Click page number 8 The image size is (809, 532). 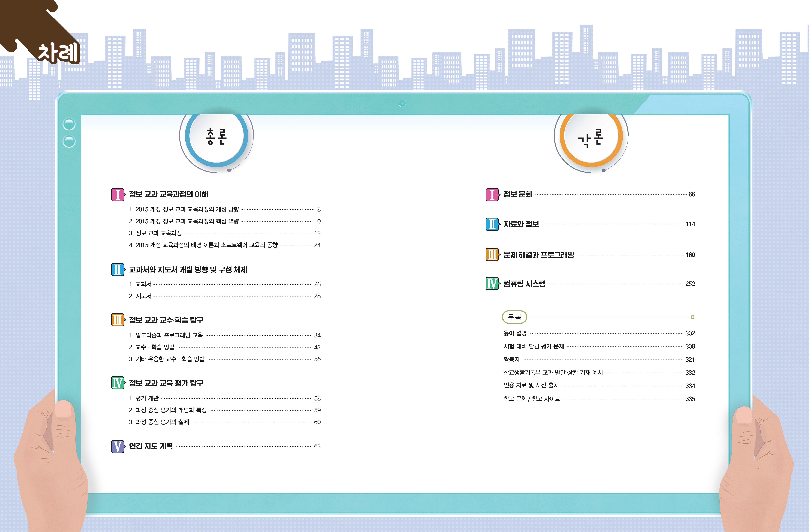(x=319, y=209)
